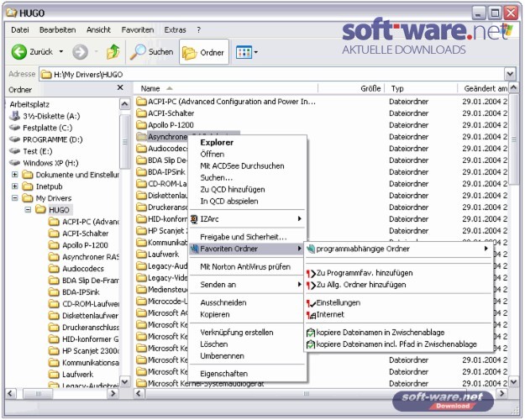Select PROGRAMME (D:) drive icon
This screenshot has width=525, height=420.
pos(15,139)
